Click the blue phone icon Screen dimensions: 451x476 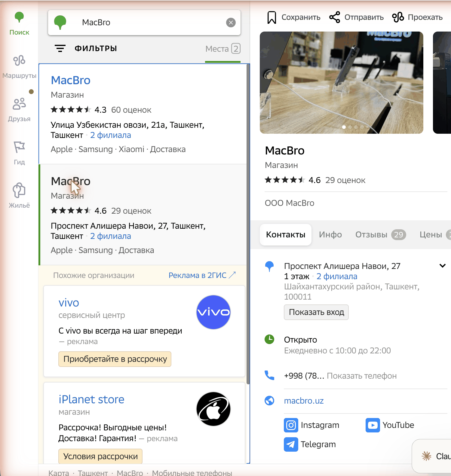point(269,375)
